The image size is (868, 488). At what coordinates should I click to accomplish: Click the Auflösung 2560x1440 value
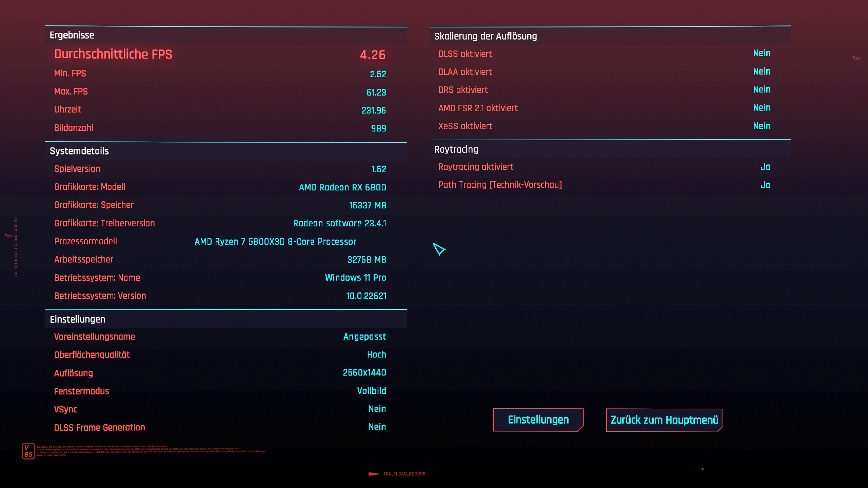[x=364, y=373]
